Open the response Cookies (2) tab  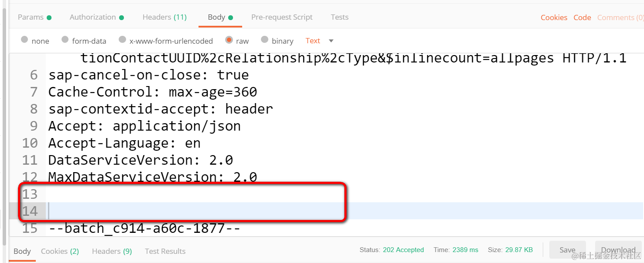(60, 251)
